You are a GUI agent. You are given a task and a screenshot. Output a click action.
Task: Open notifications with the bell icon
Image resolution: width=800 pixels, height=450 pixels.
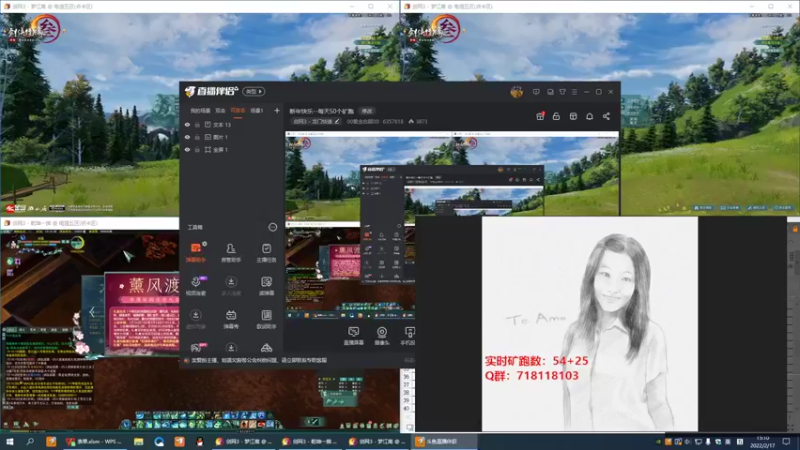pos(589,116)
